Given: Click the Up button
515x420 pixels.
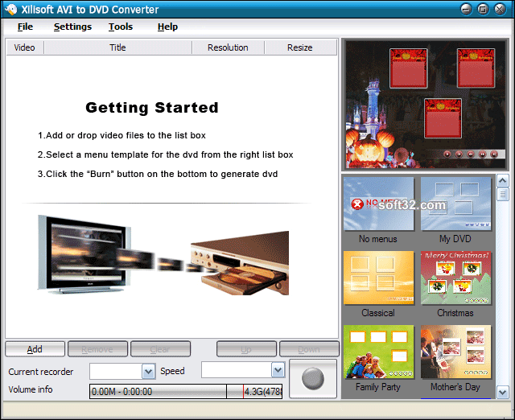Looking at the screenshot, I should pyautogui.click(x=246, y=348).
